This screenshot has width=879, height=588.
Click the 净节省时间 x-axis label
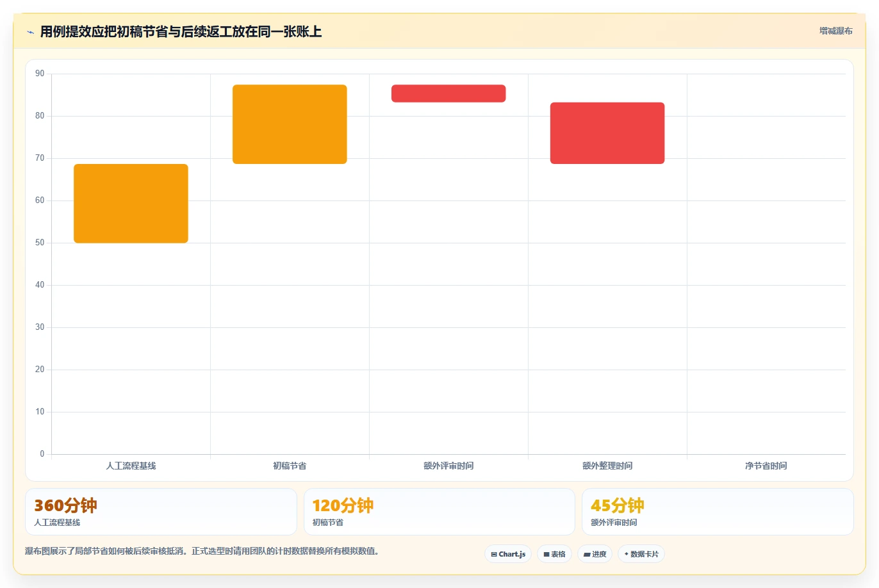[x=766, y=466]
